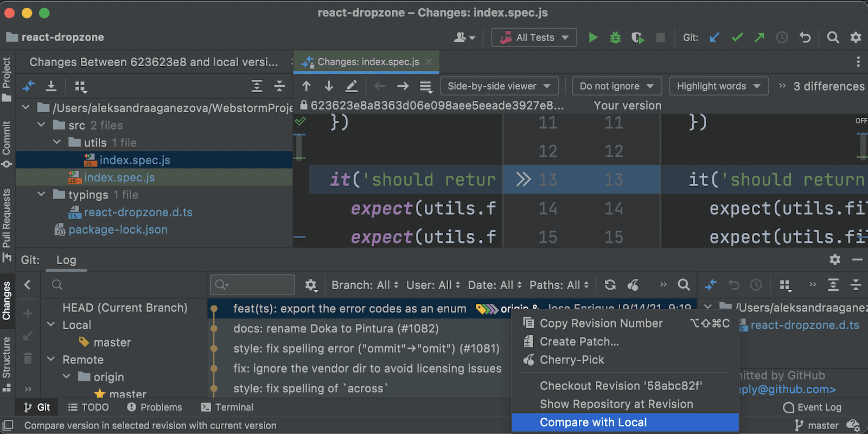868x434 pixels.
Task: Push commits with Git green arrow
Action: [759, 37]
